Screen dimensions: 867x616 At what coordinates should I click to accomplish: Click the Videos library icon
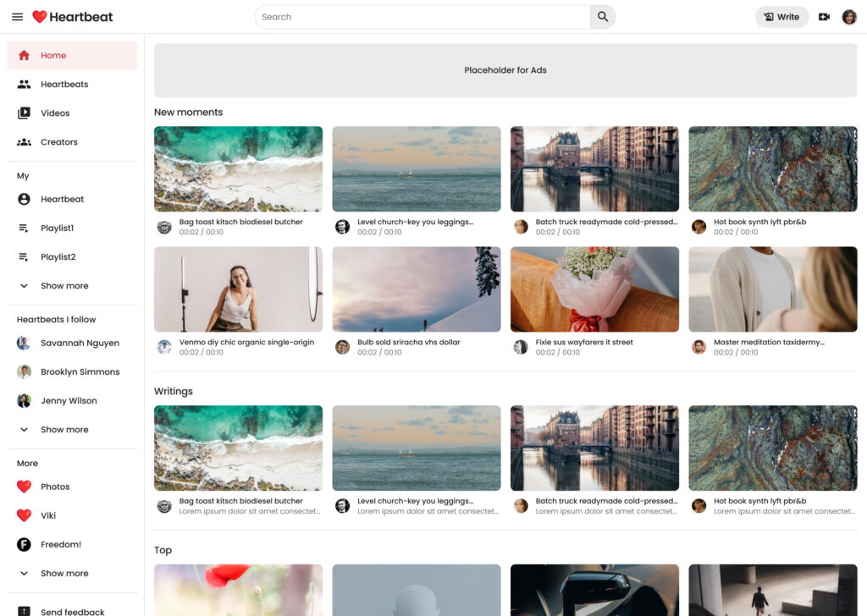[x=24, y=113]
